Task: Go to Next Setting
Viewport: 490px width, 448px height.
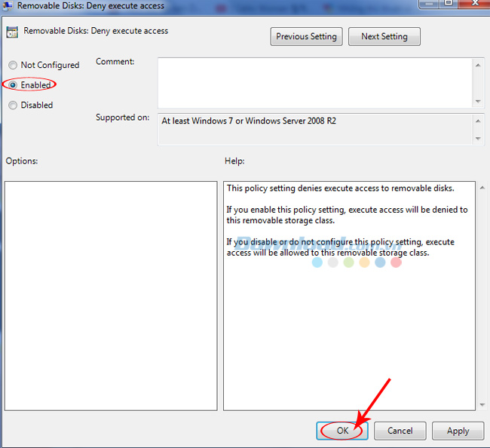Action: [384, 36]
